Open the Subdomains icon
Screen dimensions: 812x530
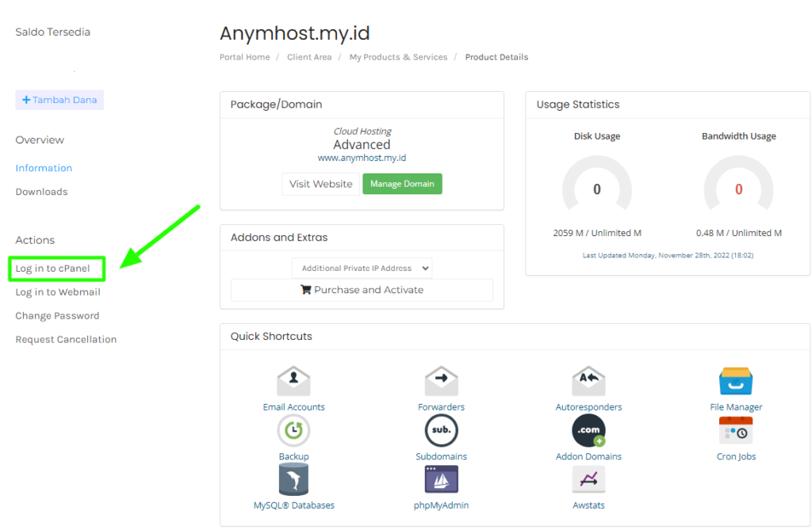[441, 431]
